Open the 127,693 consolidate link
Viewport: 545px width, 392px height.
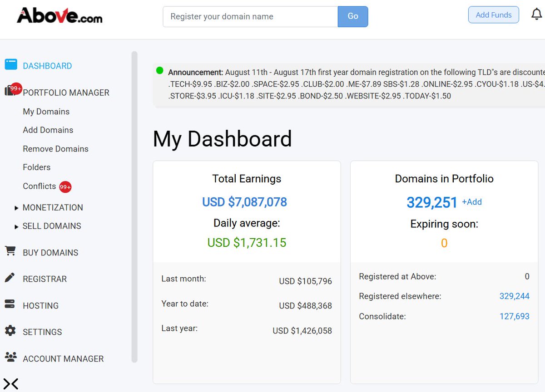pyautogui.click(x=515, y=316)
